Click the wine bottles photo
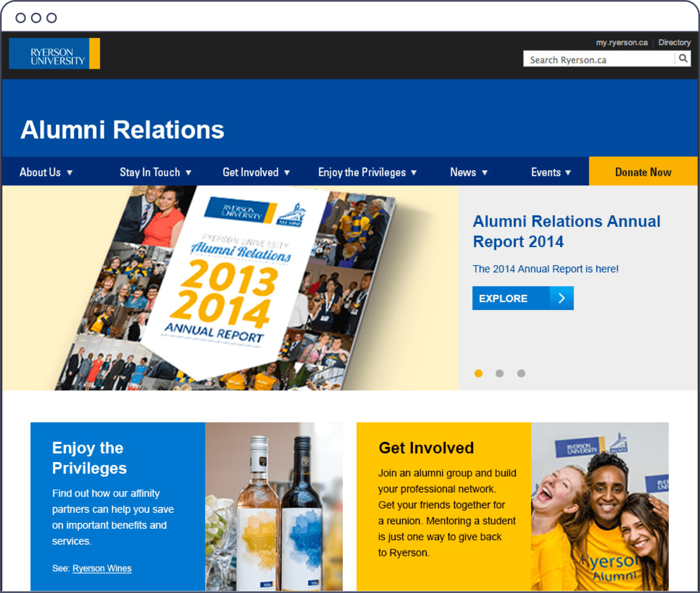Screen dimensions: 700x593 (x=274, y=506)
